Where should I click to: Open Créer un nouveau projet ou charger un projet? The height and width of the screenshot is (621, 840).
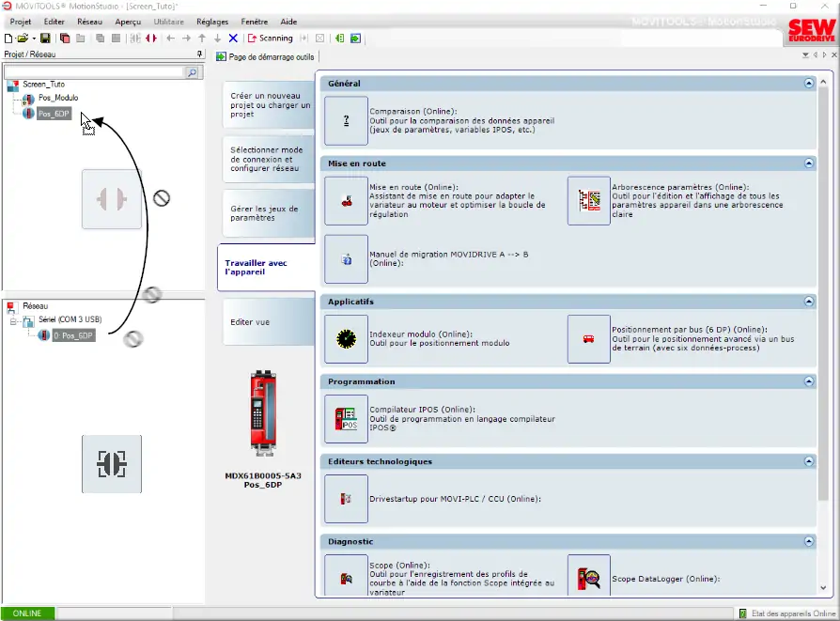(x=270, y=105)
